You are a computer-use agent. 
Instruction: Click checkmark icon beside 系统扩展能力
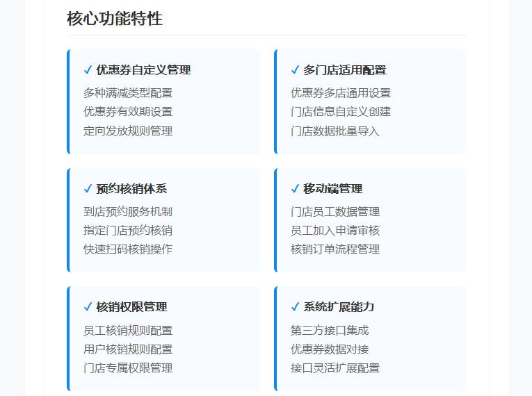pos(295,307)
